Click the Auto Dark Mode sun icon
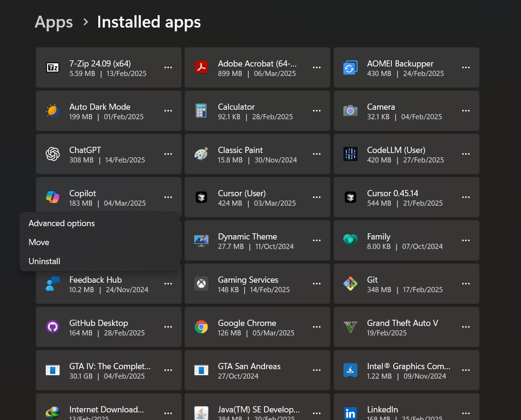This screenshot has width=521, height=420. pyautogui.click(x=53, y=111)
